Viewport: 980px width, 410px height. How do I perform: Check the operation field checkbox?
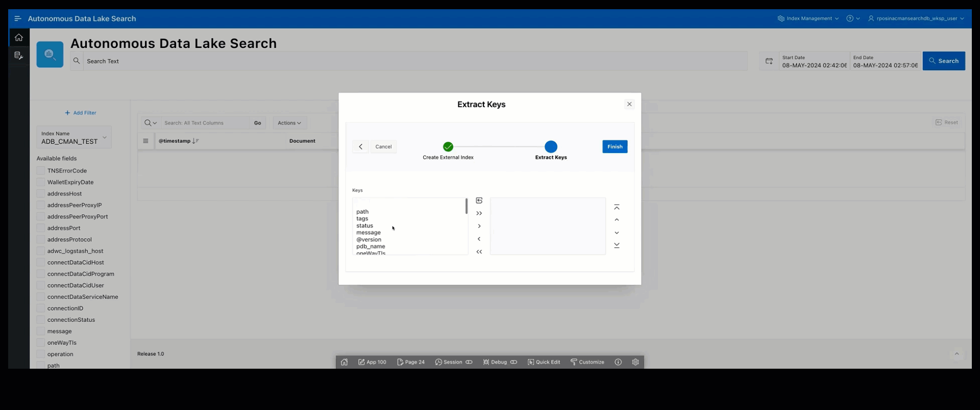[x=41, y=354]
